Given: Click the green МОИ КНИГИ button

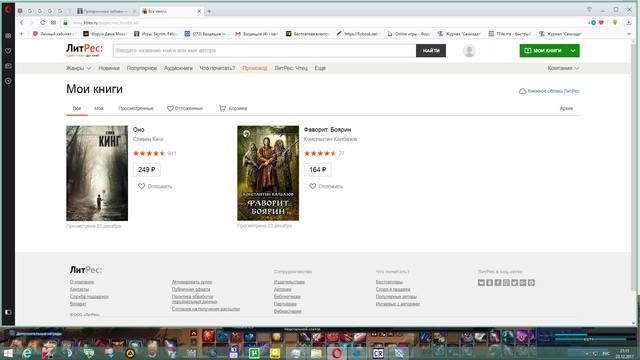Looking at the screenshot, I should point(543,51).
